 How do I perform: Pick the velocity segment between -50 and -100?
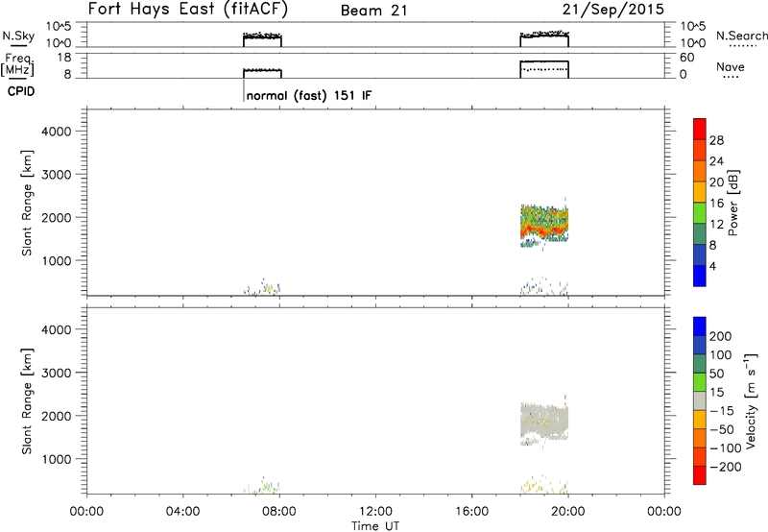700,438
